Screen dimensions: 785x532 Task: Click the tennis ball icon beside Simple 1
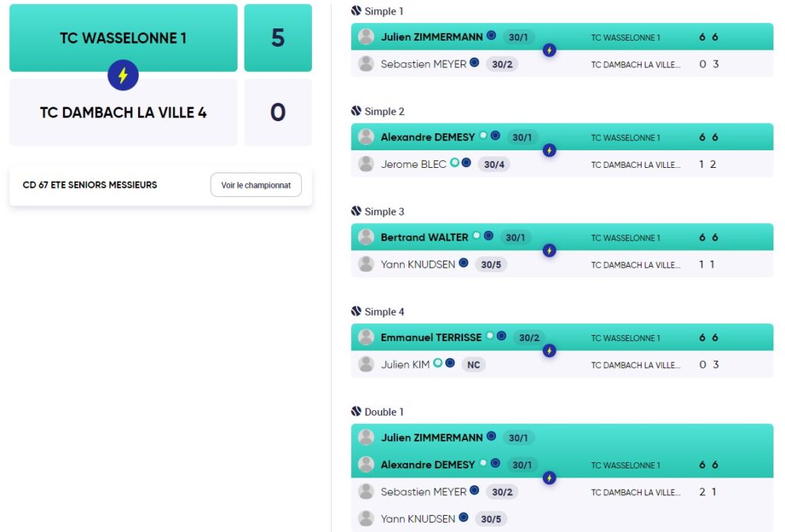click(x=356, y=11)
